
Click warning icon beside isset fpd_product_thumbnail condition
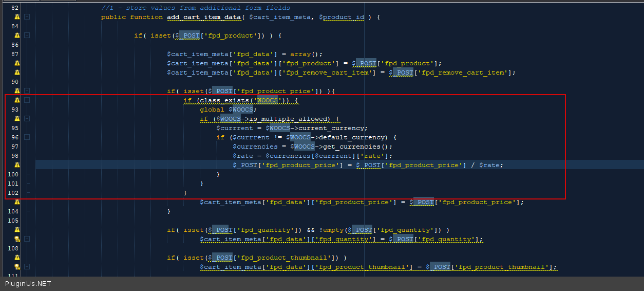[x=17, y=258]
